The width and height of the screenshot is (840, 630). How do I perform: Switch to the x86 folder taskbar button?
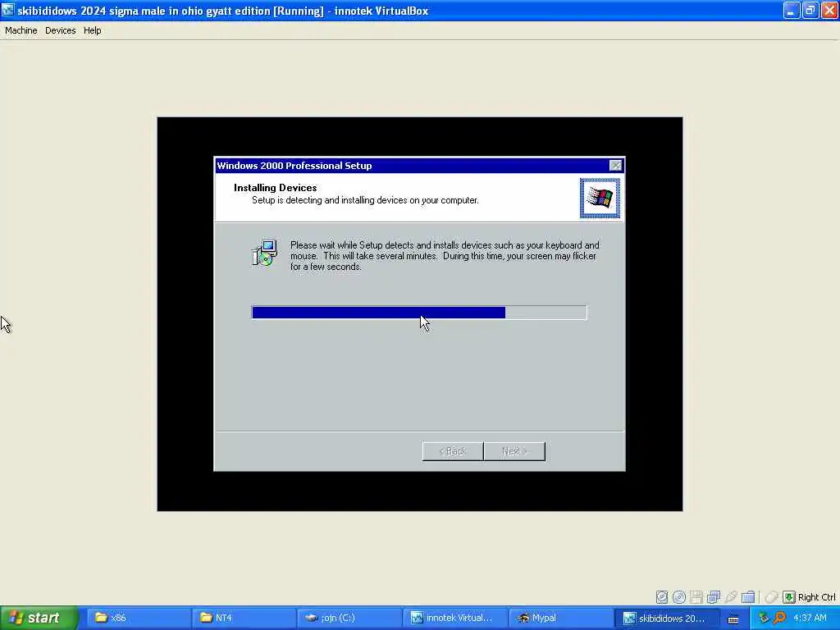coord(138,618)
